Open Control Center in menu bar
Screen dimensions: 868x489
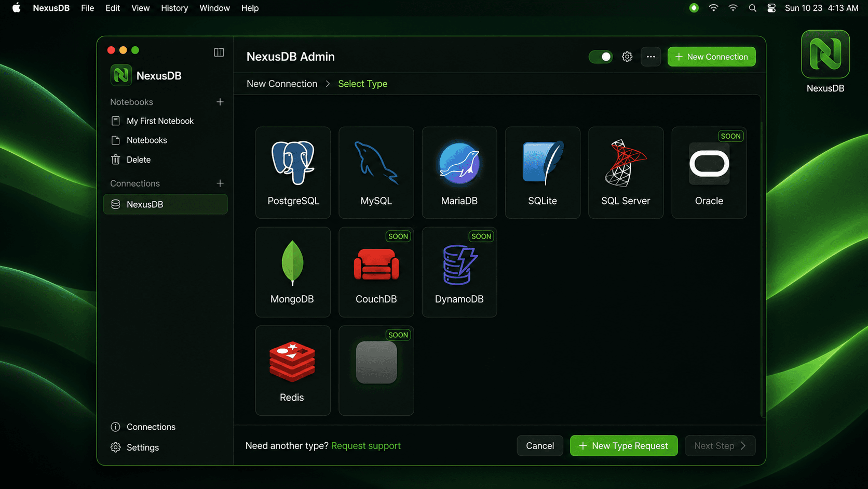[771, 8]
